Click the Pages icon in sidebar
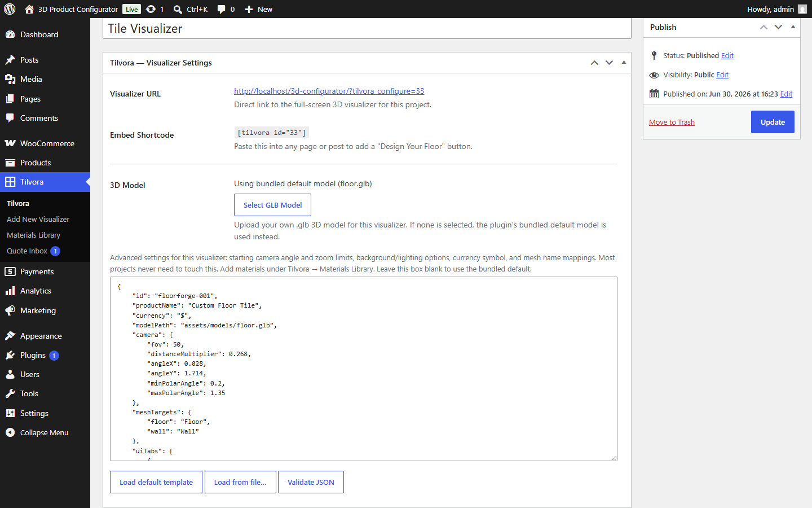The image size is (812, 508). point(10,99)
